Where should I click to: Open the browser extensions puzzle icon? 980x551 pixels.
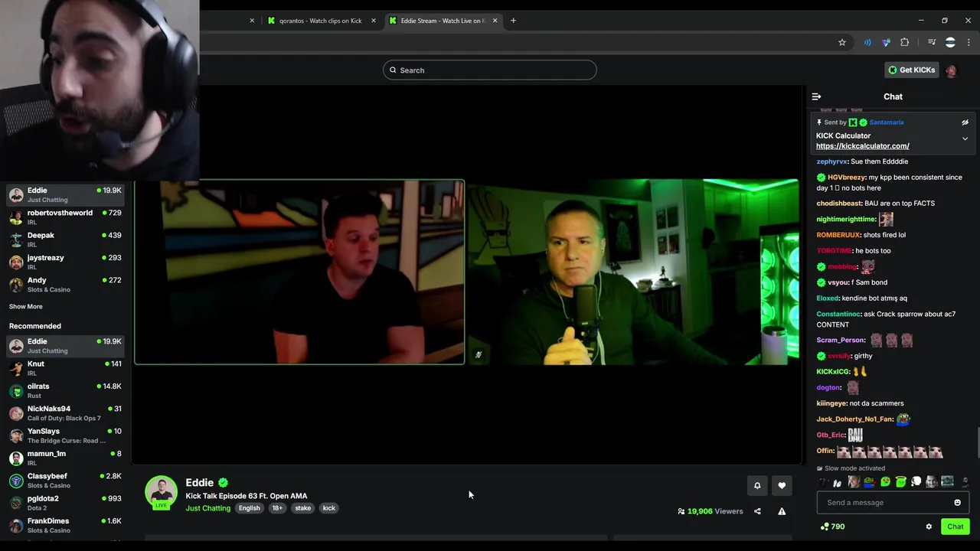coord(904,42)
